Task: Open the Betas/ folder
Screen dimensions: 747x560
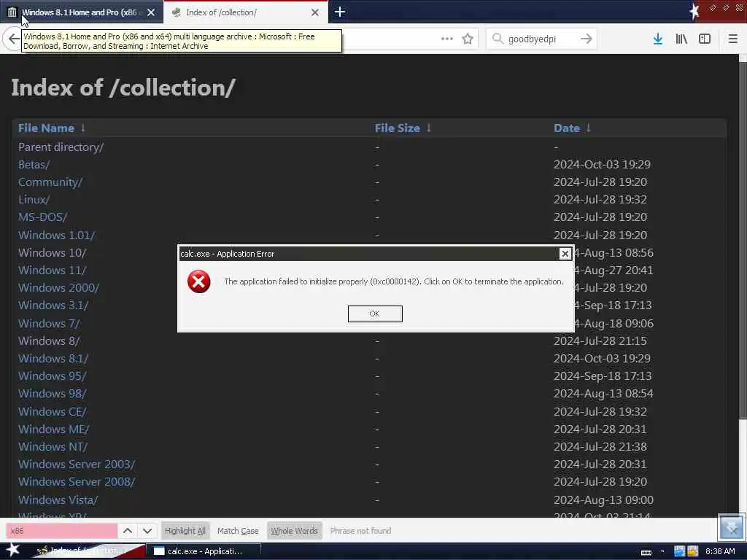Action: click(x=34, y=165)
